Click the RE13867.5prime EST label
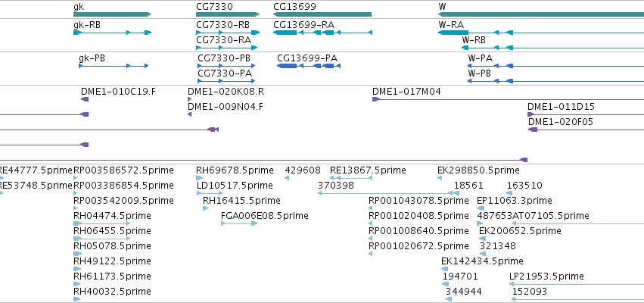 pos(368,170)
